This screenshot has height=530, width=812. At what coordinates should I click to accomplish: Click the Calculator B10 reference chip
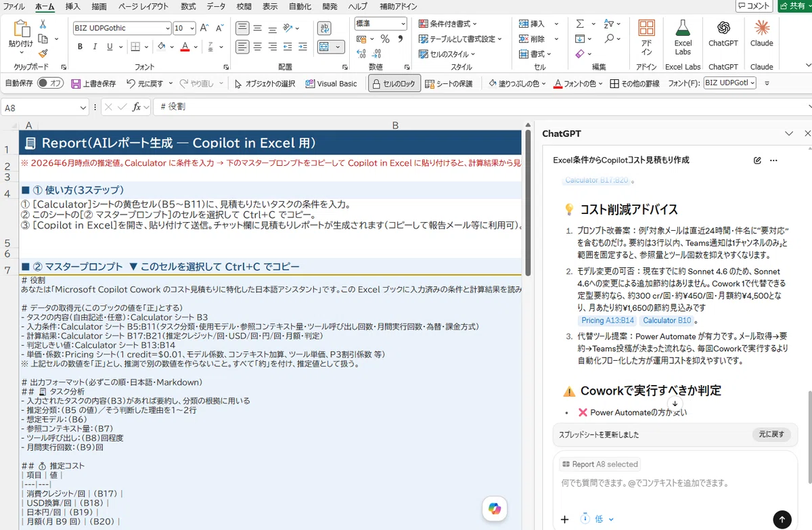click(x=667, y=320)
